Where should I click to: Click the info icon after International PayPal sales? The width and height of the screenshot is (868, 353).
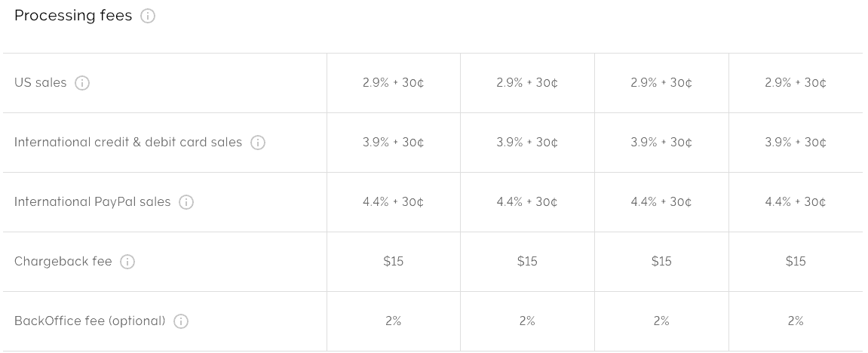pyautogui.click(x=186, y=202)
